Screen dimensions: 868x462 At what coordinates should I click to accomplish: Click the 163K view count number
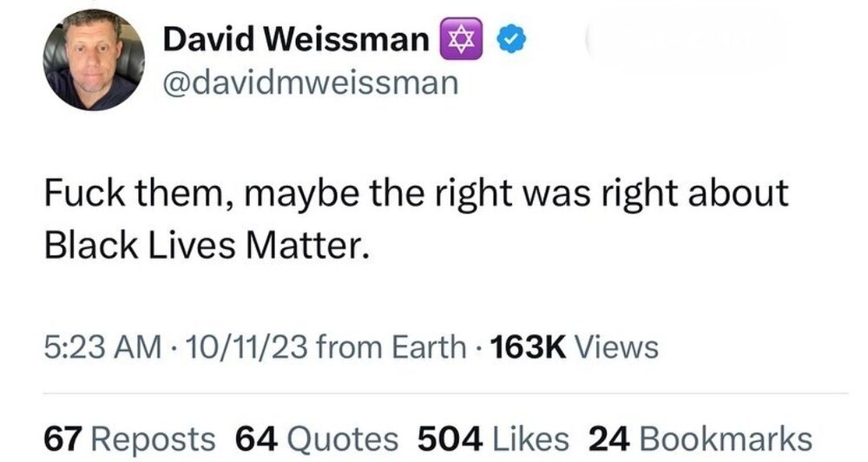tap(529, 347)
